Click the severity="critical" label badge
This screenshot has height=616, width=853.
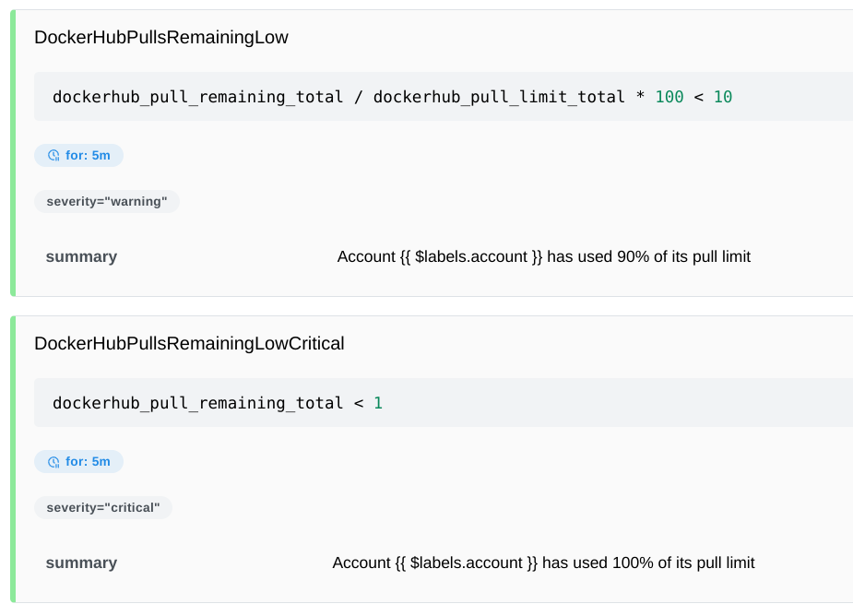tap(103, 508)
